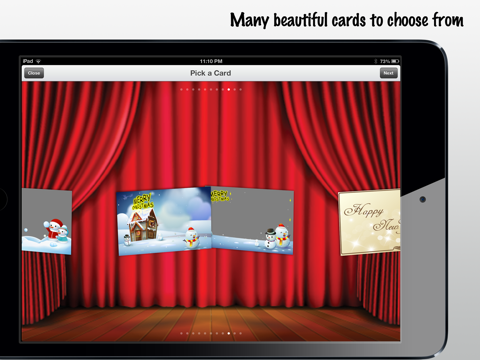Pick the Santa snowman card on left
The width and height of the screenshot is (480, 360).
coord(47,221)
